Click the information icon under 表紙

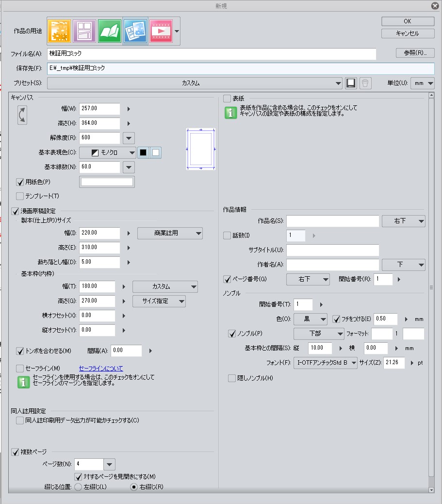[230, 113]
